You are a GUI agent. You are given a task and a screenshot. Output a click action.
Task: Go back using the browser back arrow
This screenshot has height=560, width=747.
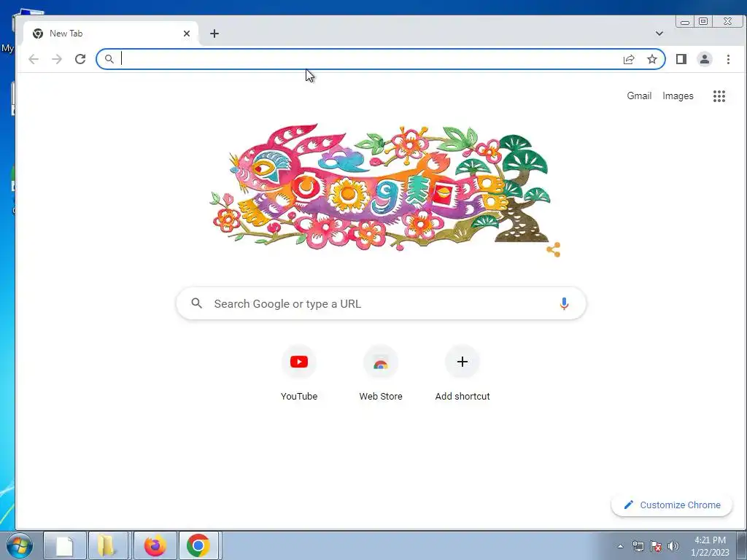point(34,59)
